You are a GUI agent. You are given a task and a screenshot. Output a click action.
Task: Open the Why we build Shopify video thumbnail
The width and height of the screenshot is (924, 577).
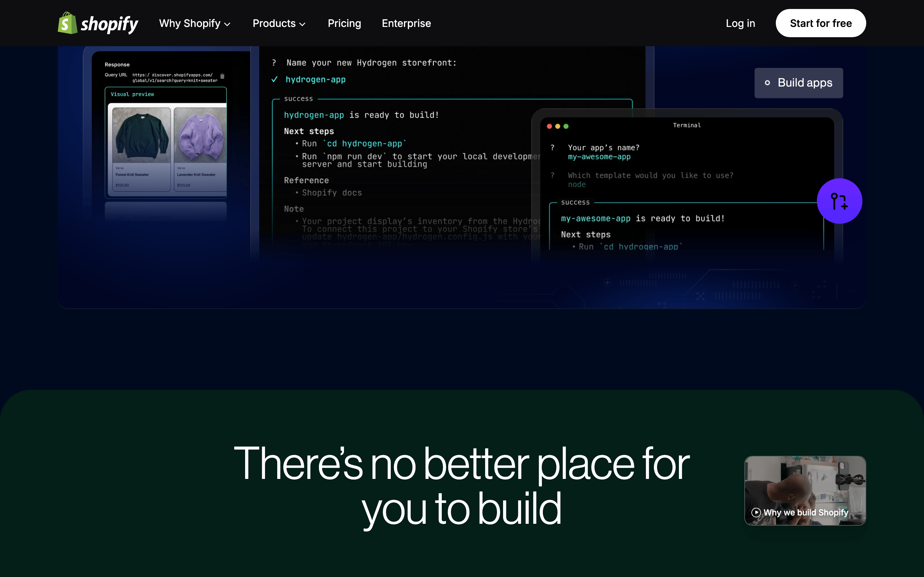(805, 491)
